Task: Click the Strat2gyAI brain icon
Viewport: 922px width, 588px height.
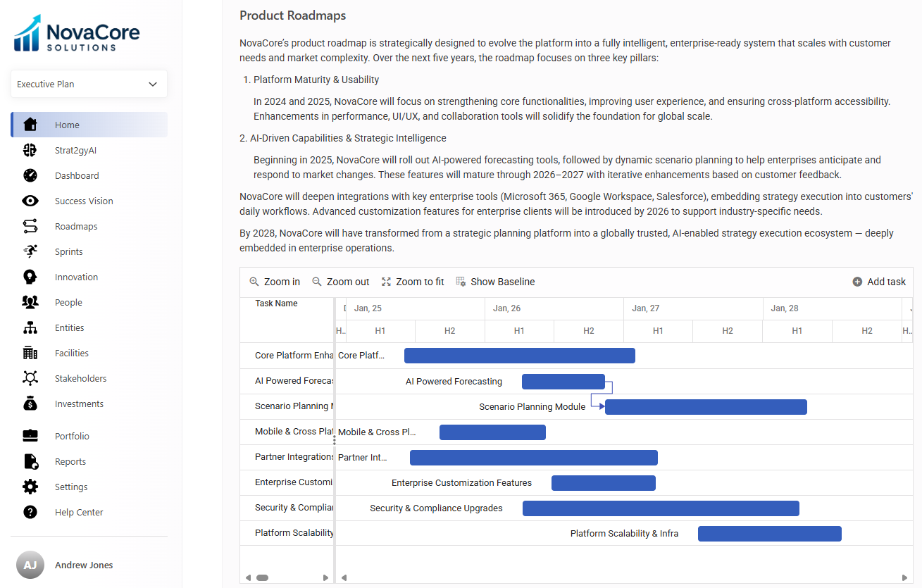Action: [x=30, y=150]
